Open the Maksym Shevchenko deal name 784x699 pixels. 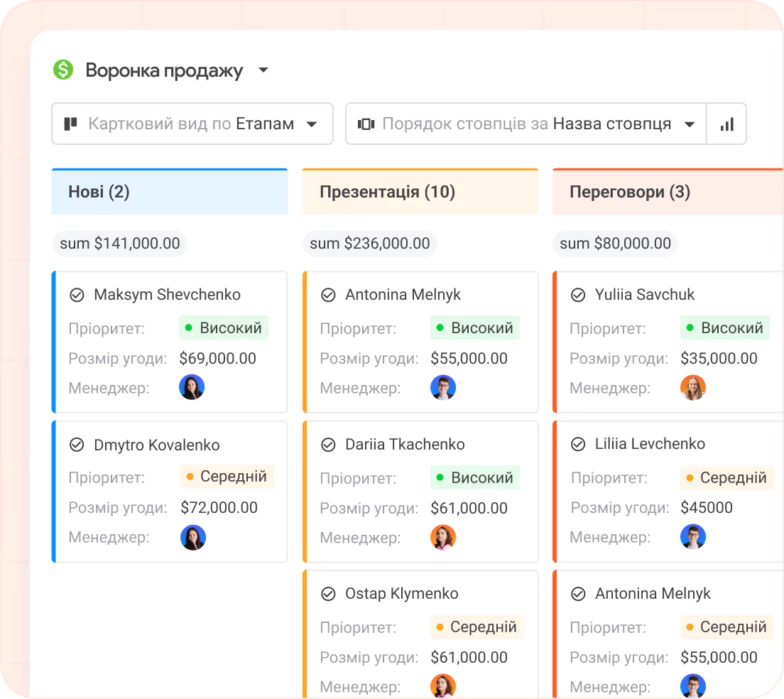tap(167, 295)
